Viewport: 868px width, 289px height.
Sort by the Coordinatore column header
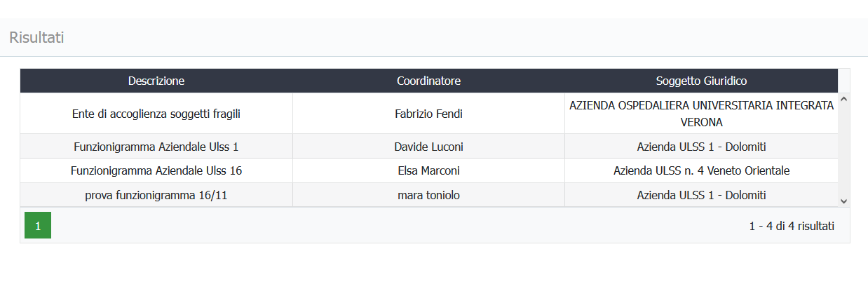pos(428,81)
